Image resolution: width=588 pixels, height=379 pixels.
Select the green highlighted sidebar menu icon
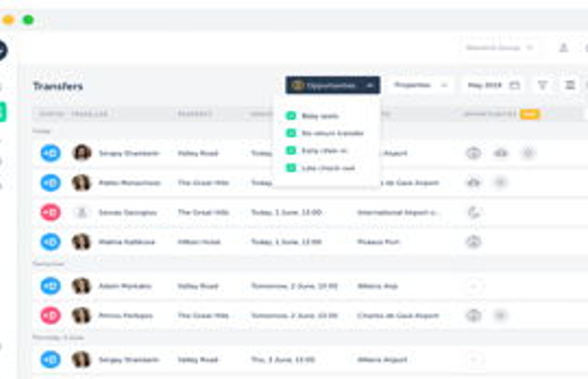click(x=2, y=112)
